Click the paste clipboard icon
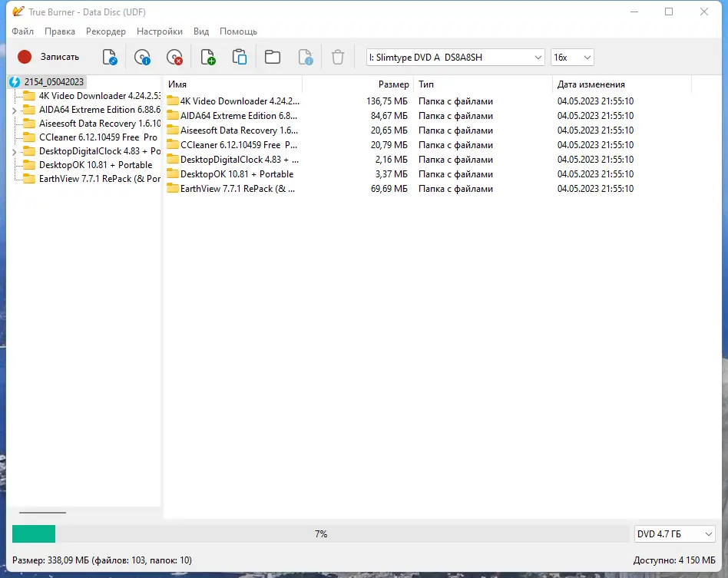Screen dimensions: 728x578 240,57
